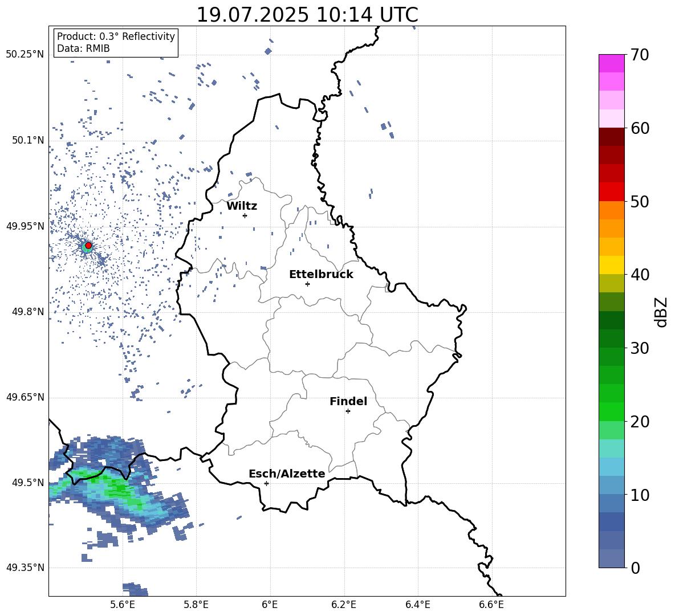Click the 50 colorbar tick label
The height and width of the screenshot is (616, 675).
click(x=640, y=202)
